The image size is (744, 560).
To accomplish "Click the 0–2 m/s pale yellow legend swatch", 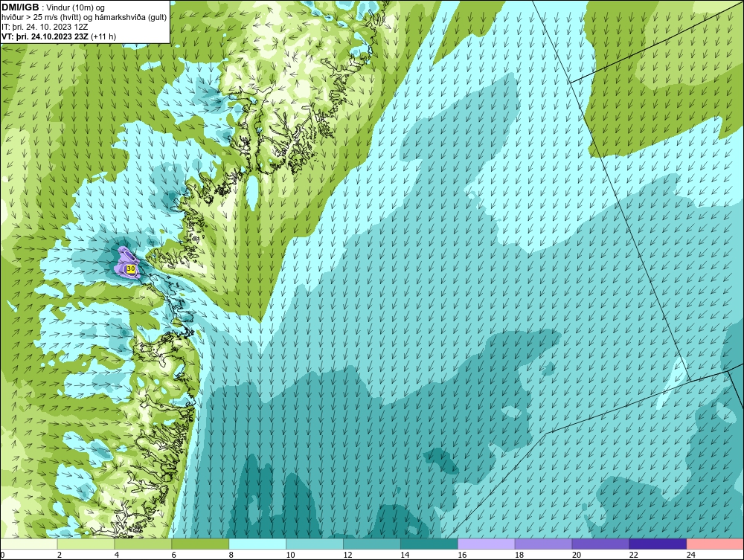I will [29, 544].
